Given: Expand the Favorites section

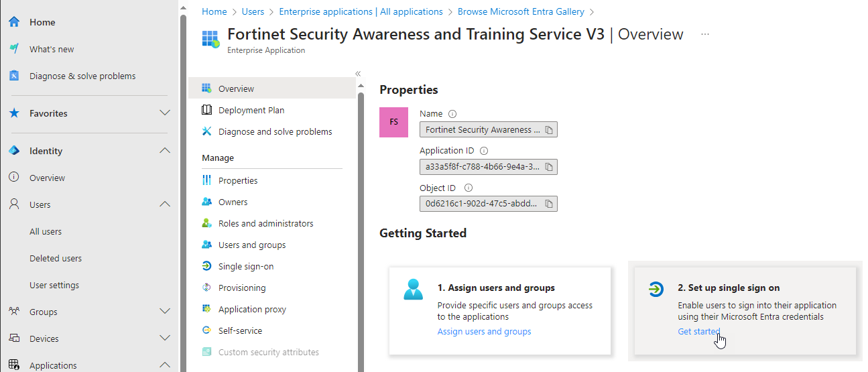Looking at the screenshot, I should point(165,113).
